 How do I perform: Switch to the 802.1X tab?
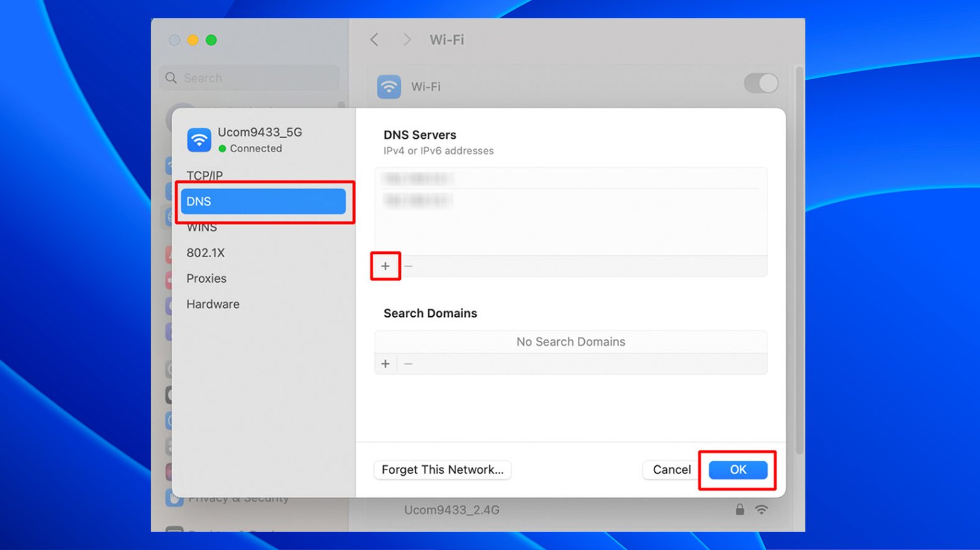205,253
